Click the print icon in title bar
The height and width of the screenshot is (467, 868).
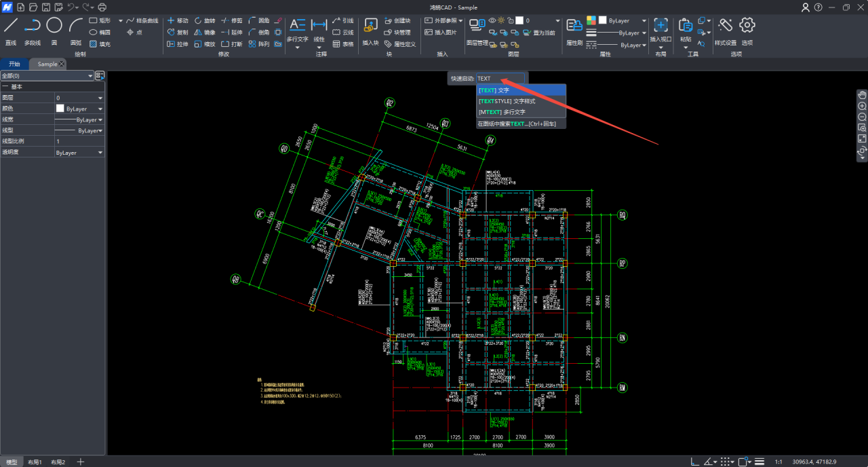point(102,7)
